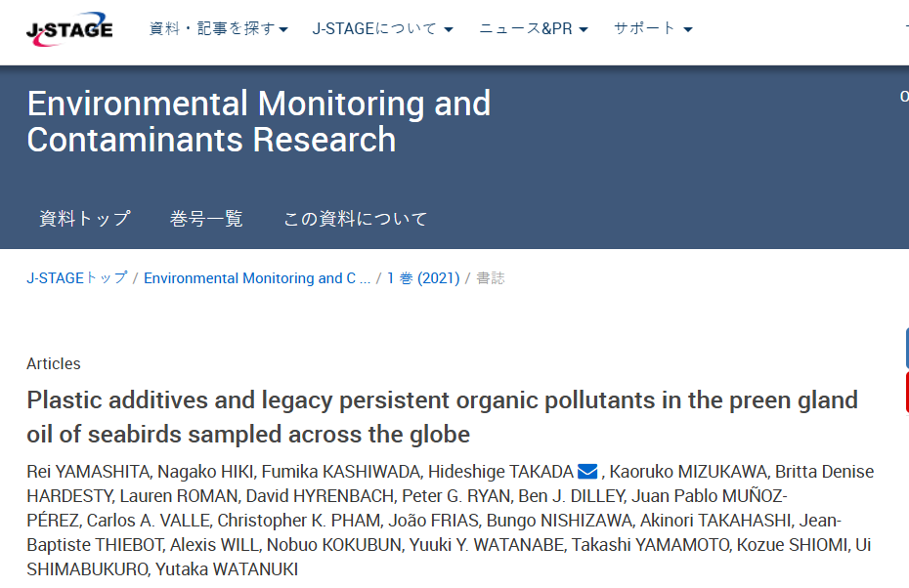The width and height of the screenshot is (909, 588).
Task: Click the blue side button at right edge
Action: click(x=907, y=348)
